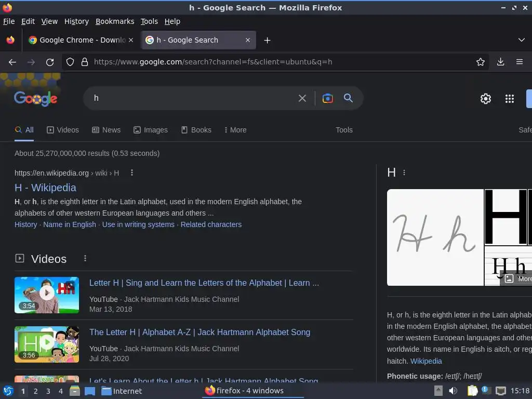Open Letter H Sing and Learn video
Viewport: 532px width, 399px height.
tap(204, 283)
